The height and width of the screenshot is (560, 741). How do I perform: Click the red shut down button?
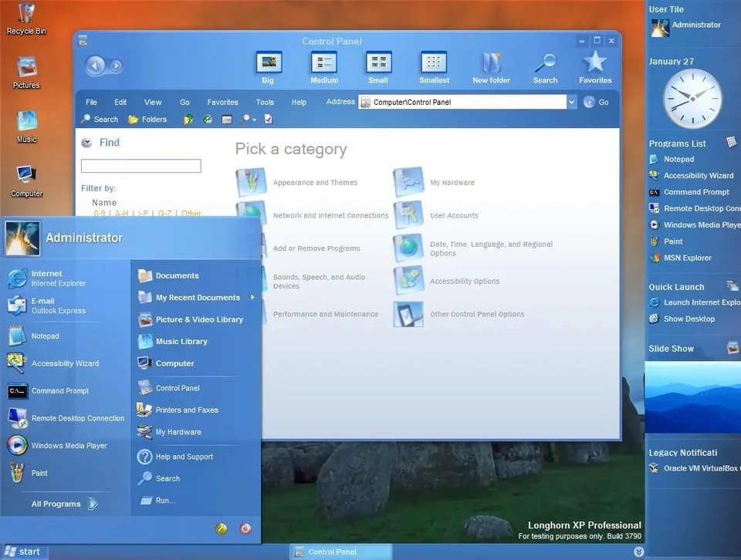[245, 528]
